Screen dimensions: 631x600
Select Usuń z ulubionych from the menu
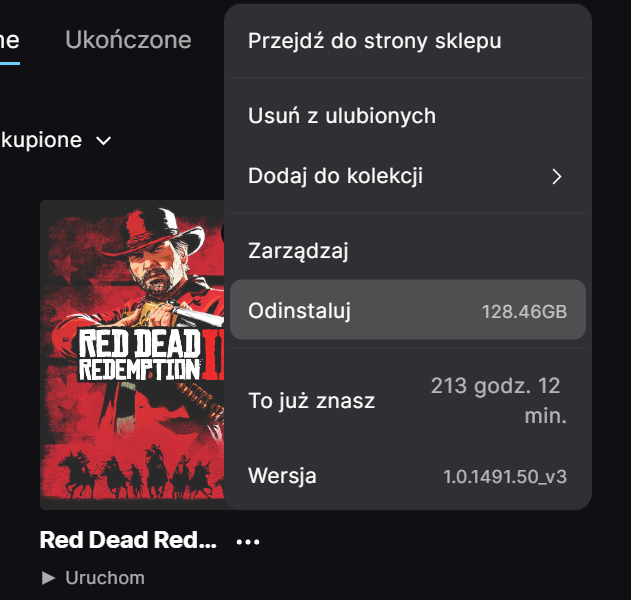[x=342, y=116]
